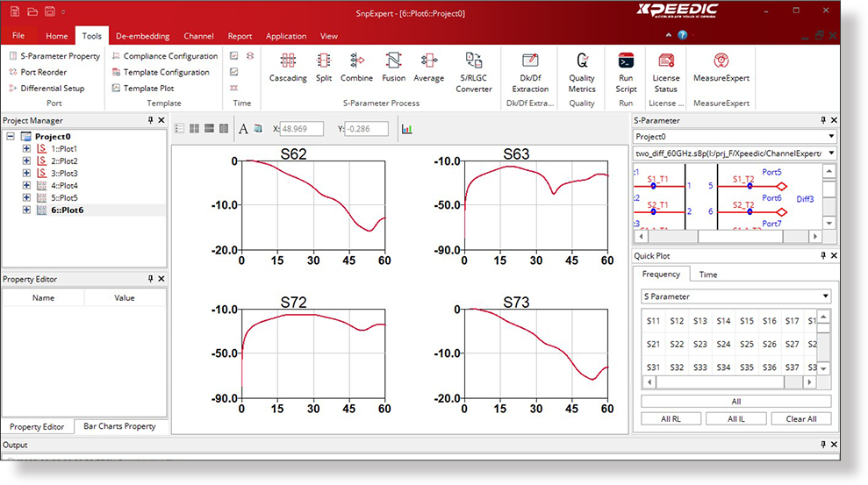Open the S Parameter type dropdown

(x=735, y=296)
